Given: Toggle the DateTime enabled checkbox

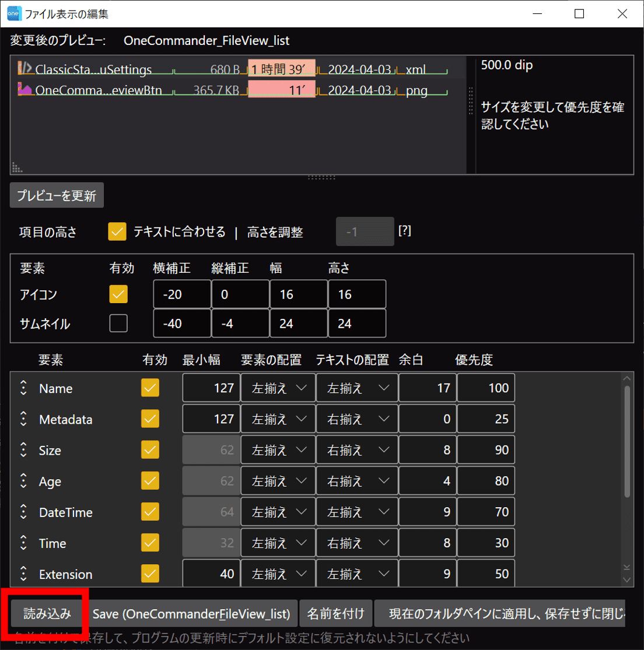Looking at the screenshot, I should (150, 512).
